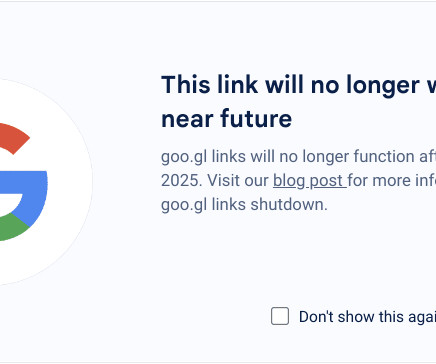Click the goo.gl links will no longer function text
The image size is (436, 364).
click(x=298, y=157)
